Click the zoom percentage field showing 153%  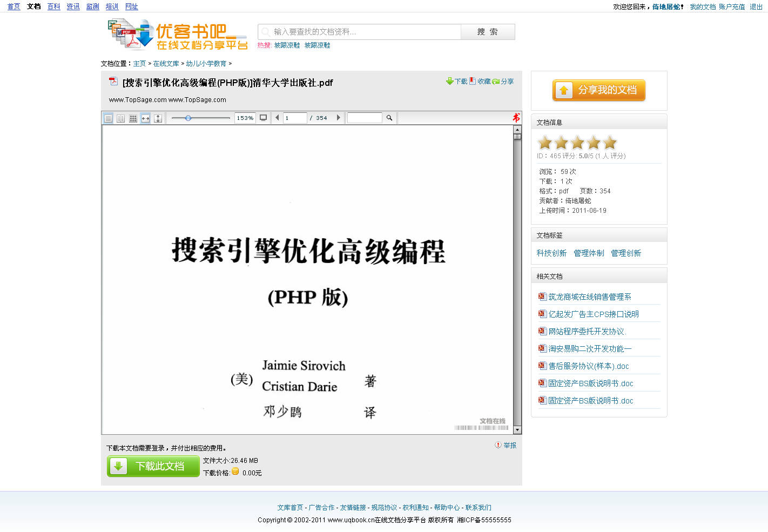click(245, 118)
